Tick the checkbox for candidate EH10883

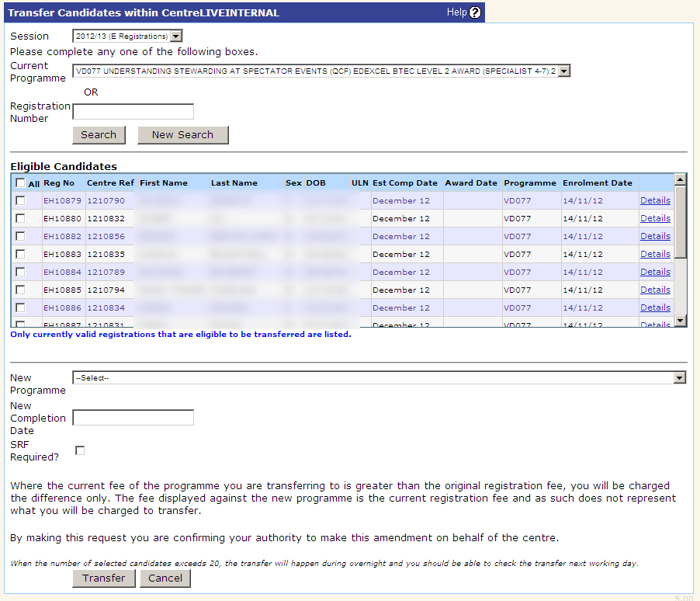(20, 254)
